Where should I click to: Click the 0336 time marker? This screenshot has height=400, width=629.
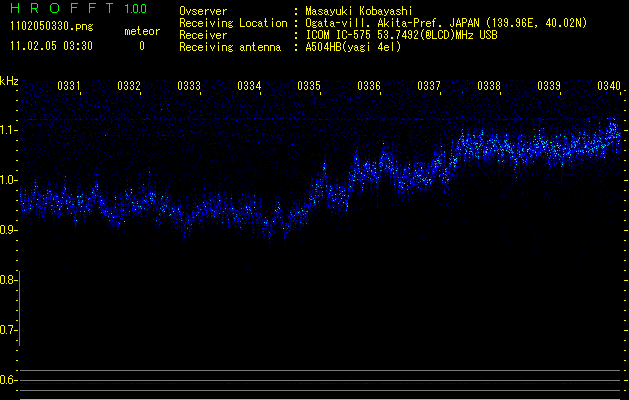[369, 85]
